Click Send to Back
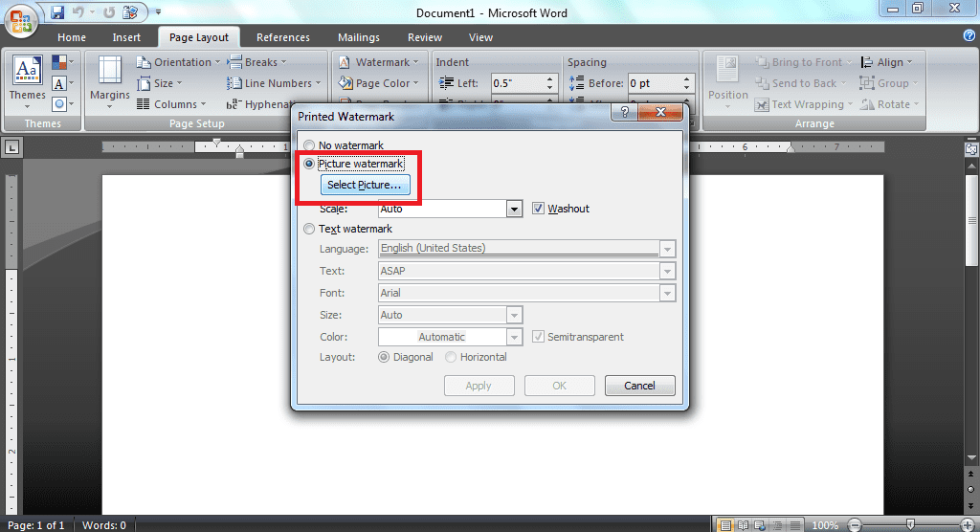 pos(800,83)
